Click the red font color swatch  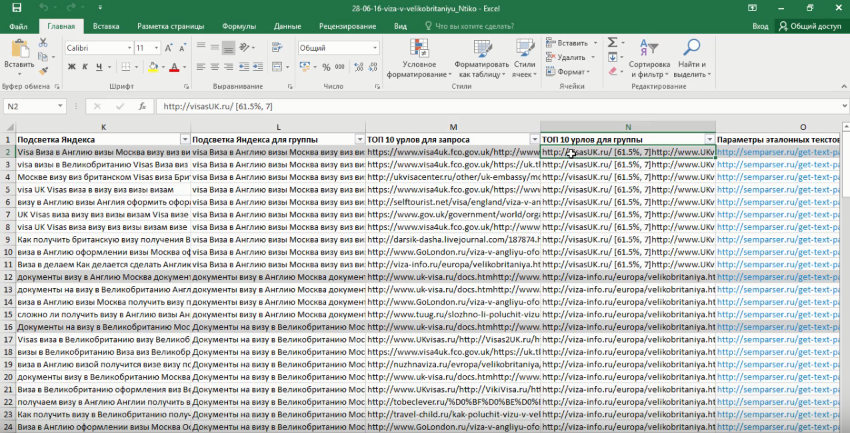point(172,67)
